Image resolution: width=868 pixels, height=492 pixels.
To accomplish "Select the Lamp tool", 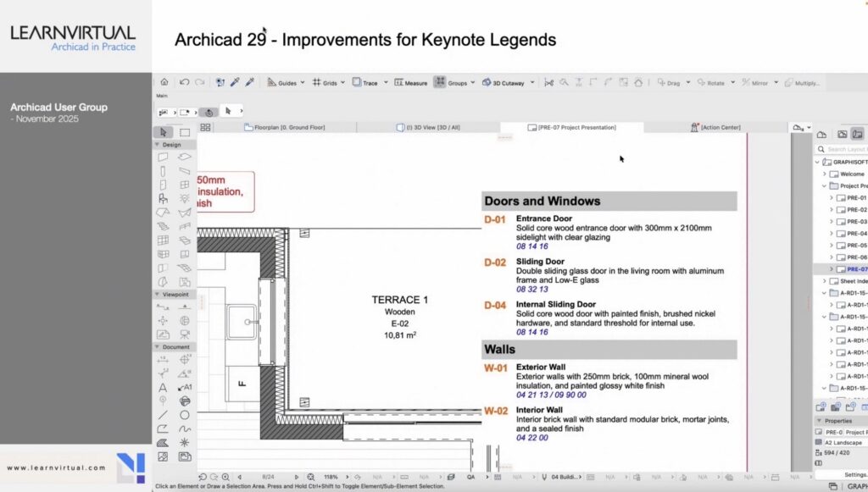I will [184, 198].
